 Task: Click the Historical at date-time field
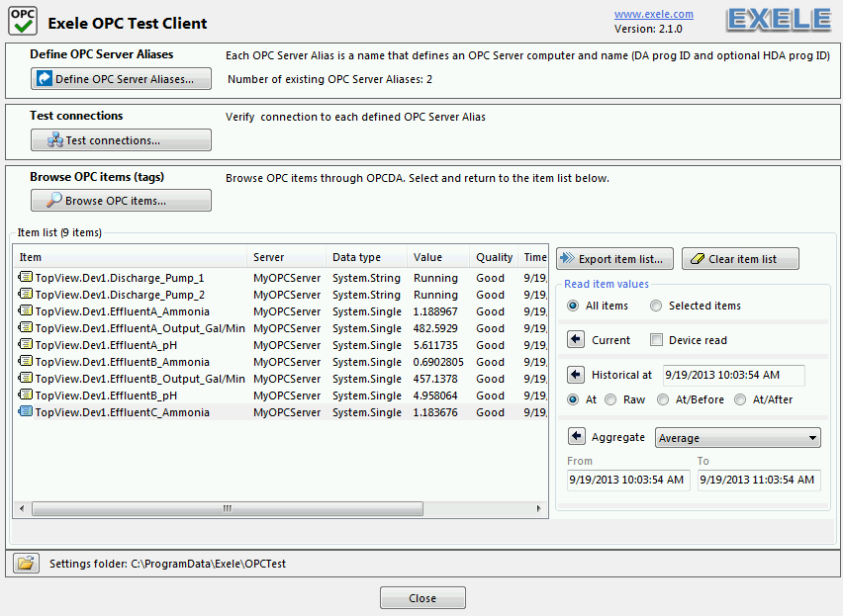point(733,375)
